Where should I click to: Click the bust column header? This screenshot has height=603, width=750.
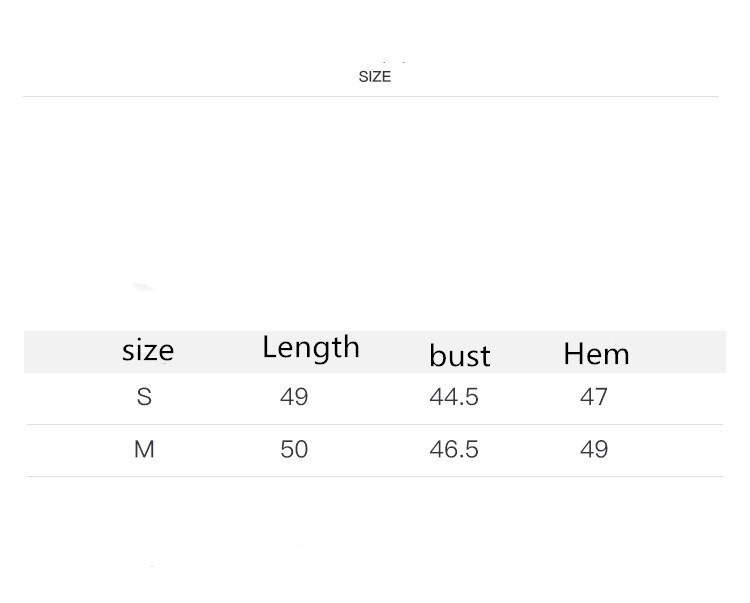[459, 355]
